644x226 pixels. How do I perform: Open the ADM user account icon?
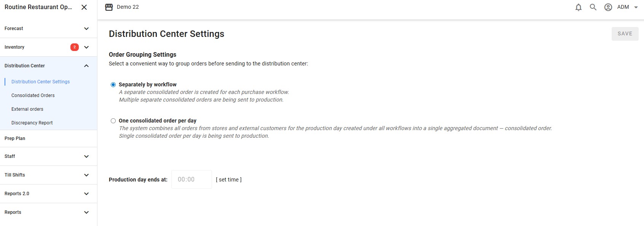pyautogui.click(x=608, y=7)
